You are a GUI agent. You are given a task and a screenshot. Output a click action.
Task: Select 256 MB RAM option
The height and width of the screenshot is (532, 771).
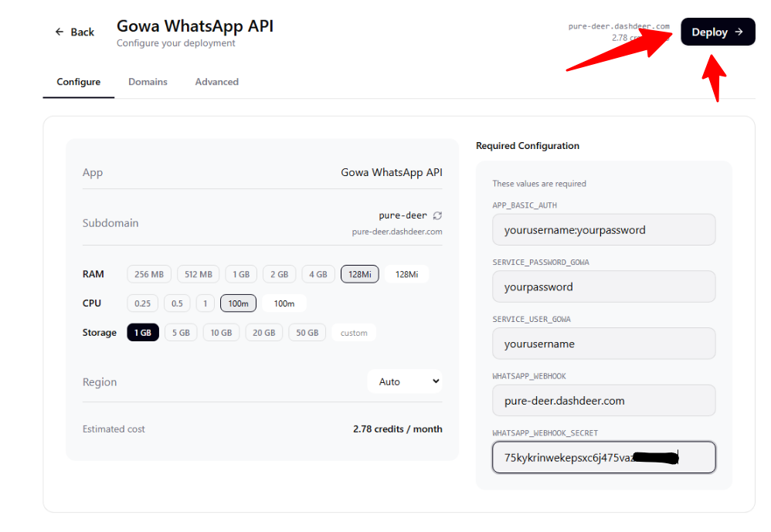click(149, 274)
